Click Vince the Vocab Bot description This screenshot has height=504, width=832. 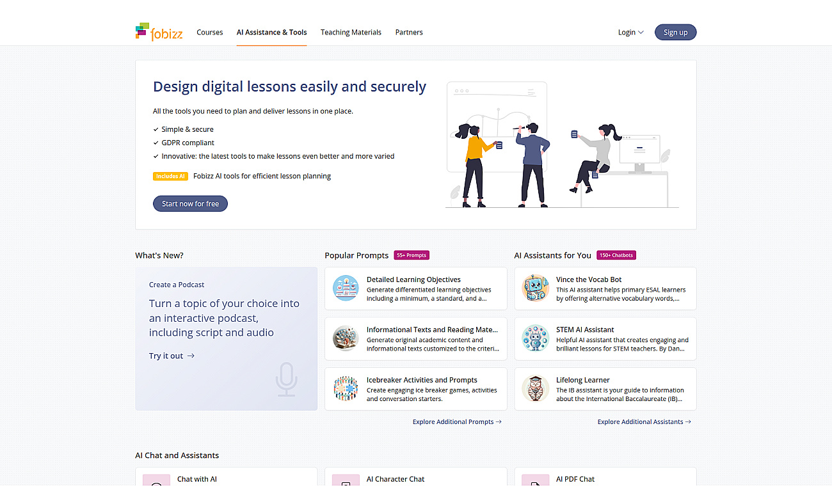[x=620, y=294]
